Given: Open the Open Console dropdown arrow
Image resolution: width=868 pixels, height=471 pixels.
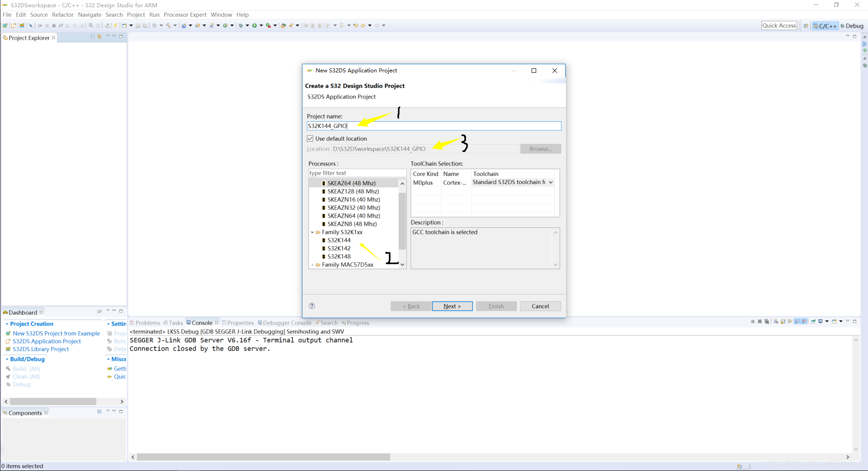Looking at the screenshot, I should click(841, 322).
